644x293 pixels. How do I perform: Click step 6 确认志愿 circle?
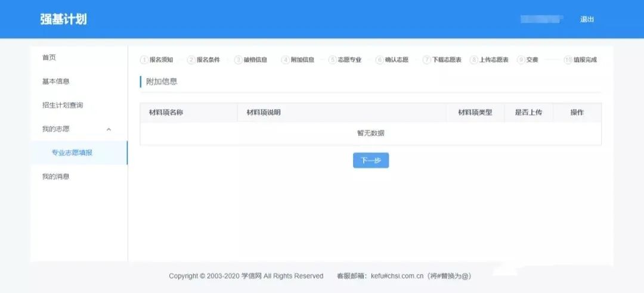tap(379, 60)
